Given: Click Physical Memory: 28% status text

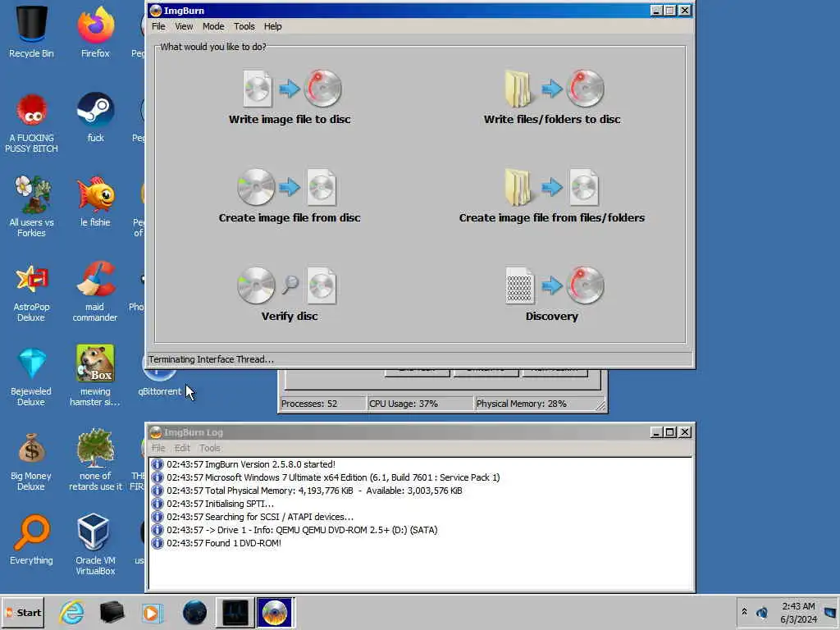Looking at the screenshot, I should (521, 404).
